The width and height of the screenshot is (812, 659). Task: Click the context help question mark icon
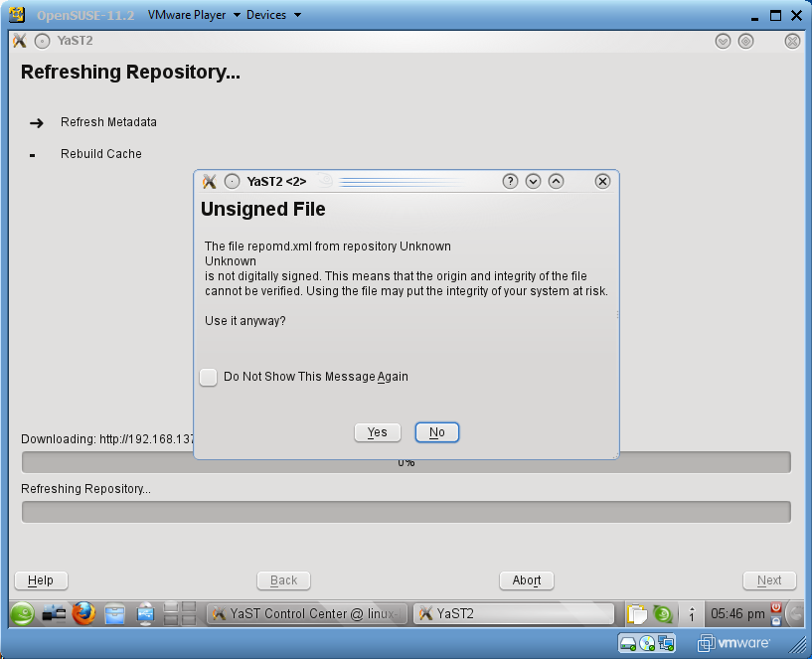pyautogui.click(x=510, y=181)
